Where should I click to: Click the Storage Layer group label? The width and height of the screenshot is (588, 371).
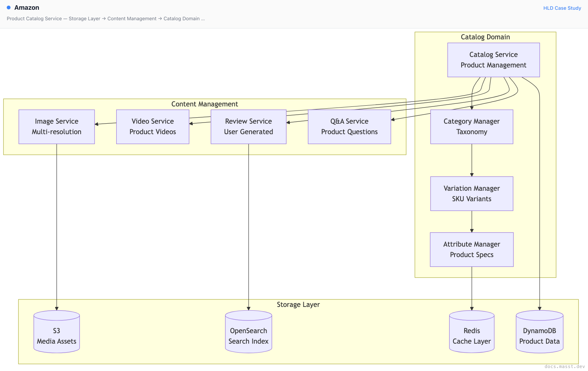click(x=298, y=304)
